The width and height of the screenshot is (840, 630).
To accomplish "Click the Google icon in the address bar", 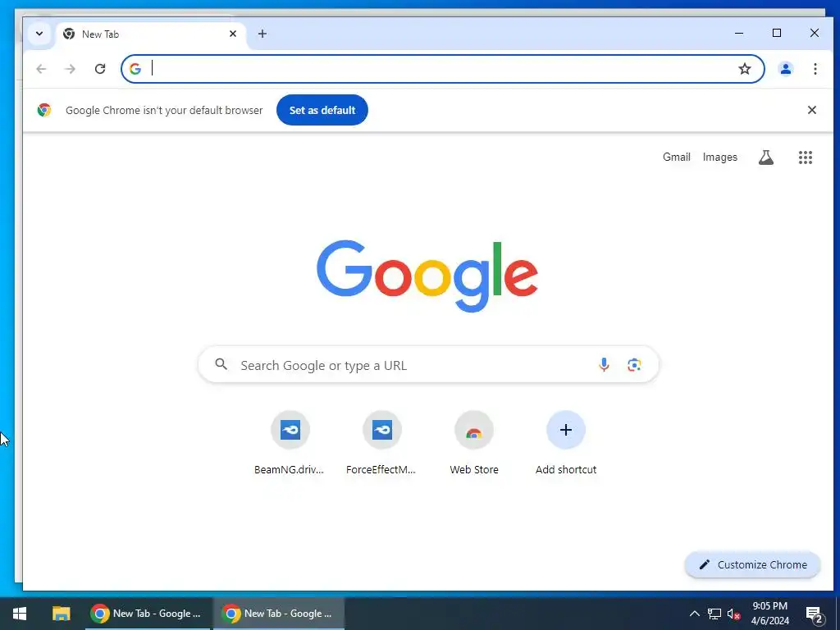I will 135,69.
